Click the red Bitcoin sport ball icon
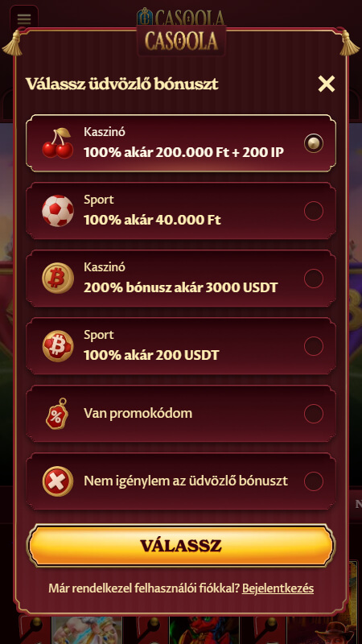This screenshot has width=362, height=644. pyautogui.click(x=58, y=346)
